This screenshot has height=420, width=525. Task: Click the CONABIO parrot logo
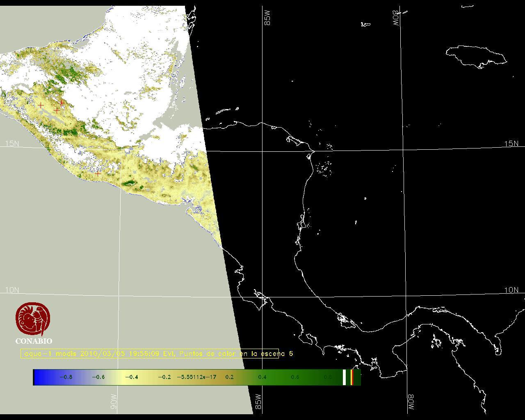[x=33, y=319]
